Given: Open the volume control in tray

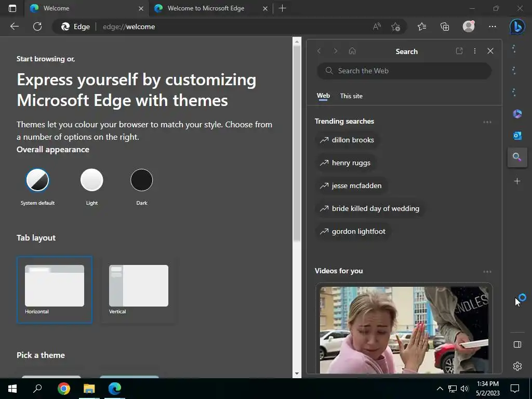Looking at the screenshot, I should 464,389.
